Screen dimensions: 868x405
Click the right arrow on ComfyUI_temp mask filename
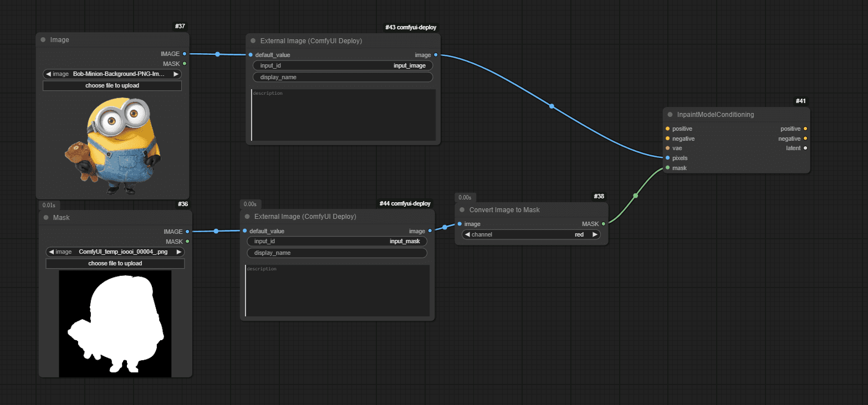click(x=178, y=252)
